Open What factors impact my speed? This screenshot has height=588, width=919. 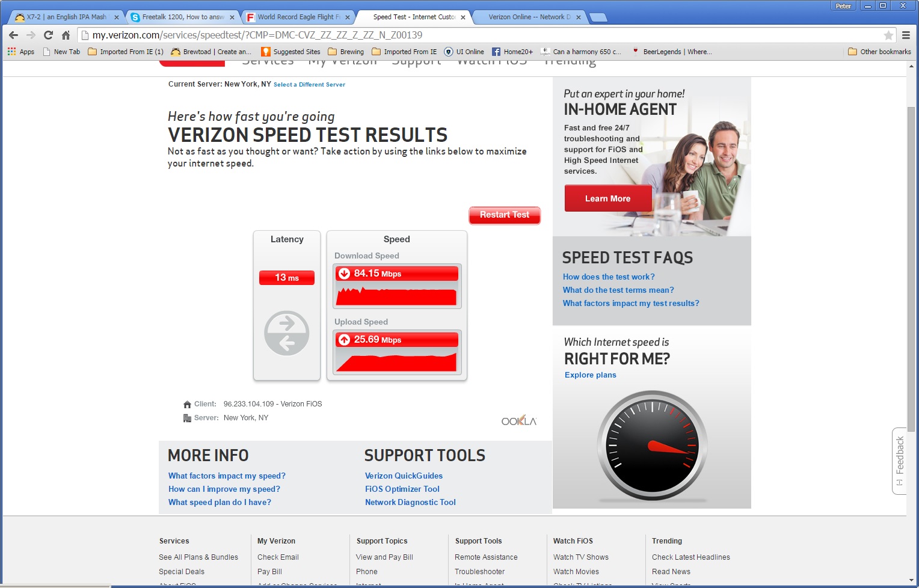[x=227, y=476]
